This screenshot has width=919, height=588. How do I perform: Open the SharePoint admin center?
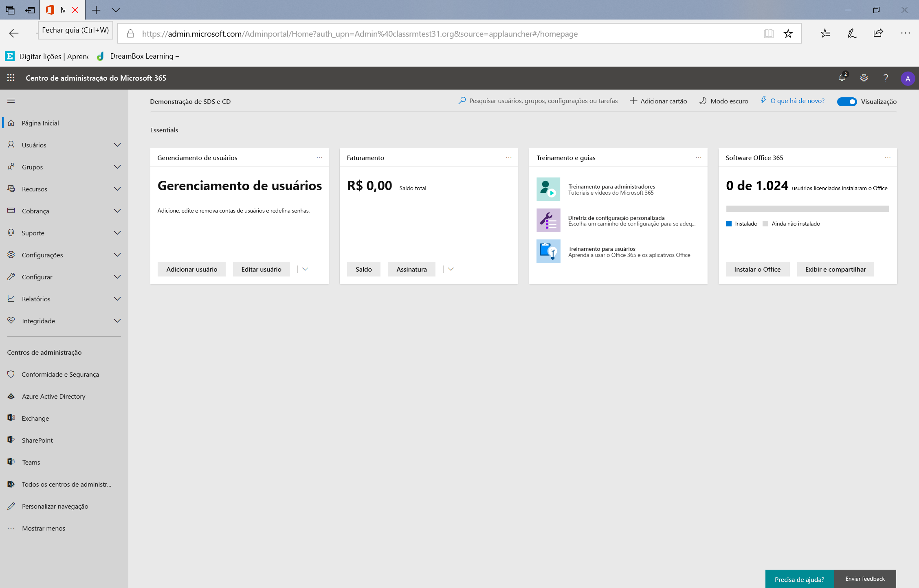37,440
